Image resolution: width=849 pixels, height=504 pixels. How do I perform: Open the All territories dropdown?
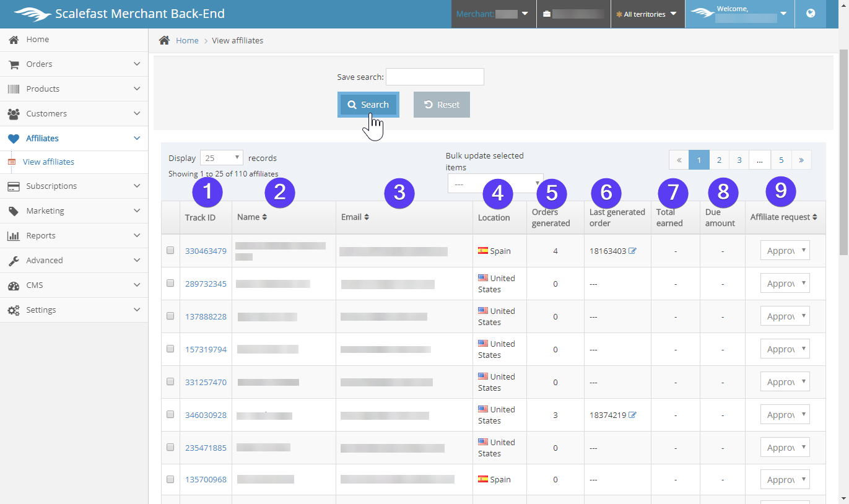tap(647, 14)
